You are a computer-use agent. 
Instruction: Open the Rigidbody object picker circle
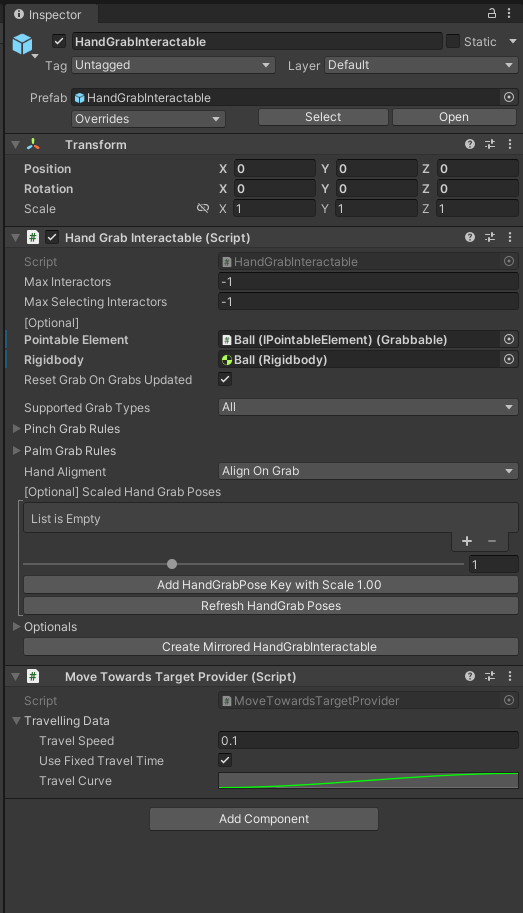pyautogui.click(x=509, y=359)
